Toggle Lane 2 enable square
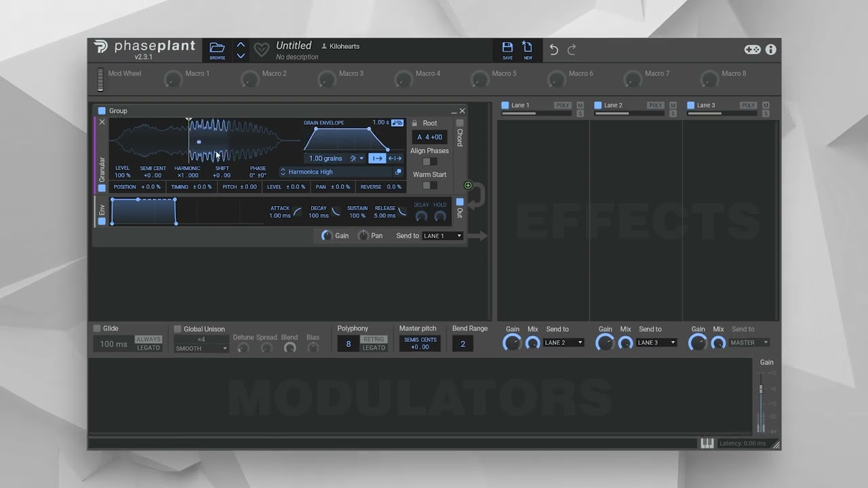 [x=598, y=105]
